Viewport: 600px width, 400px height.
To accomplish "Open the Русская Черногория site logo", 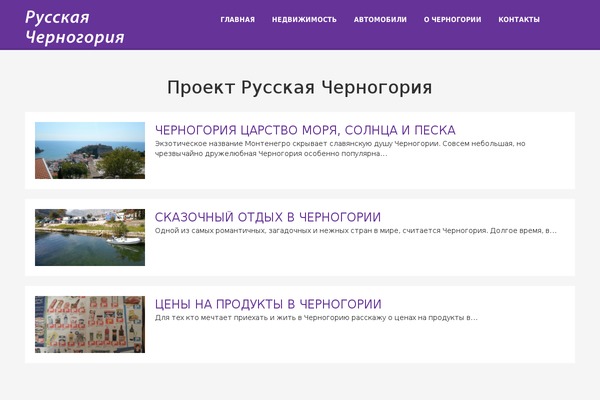I will [75, 27].
